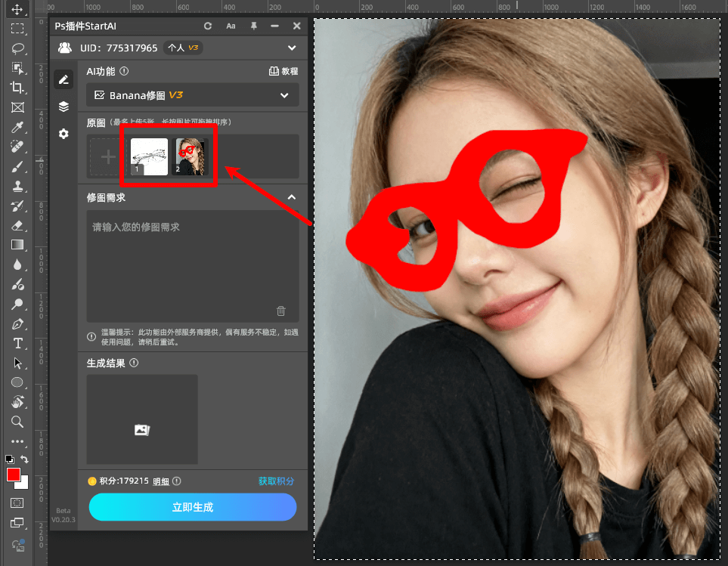The width and height of the screenshot is (728, 566).
Task: Open 获取积分 to get more credits
Action: (277, 481)
